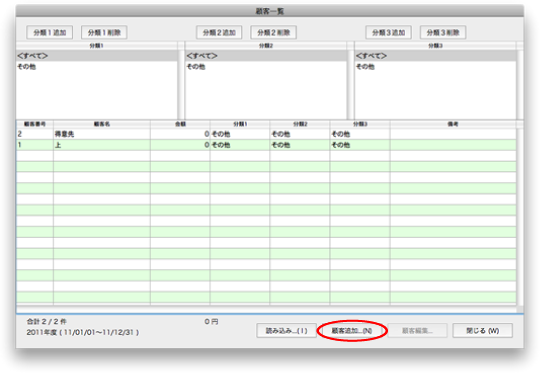Click 分類3 value その他 in 得意先 row
Viewport: 540px width, 373px height.
click(x=360, y=134)
